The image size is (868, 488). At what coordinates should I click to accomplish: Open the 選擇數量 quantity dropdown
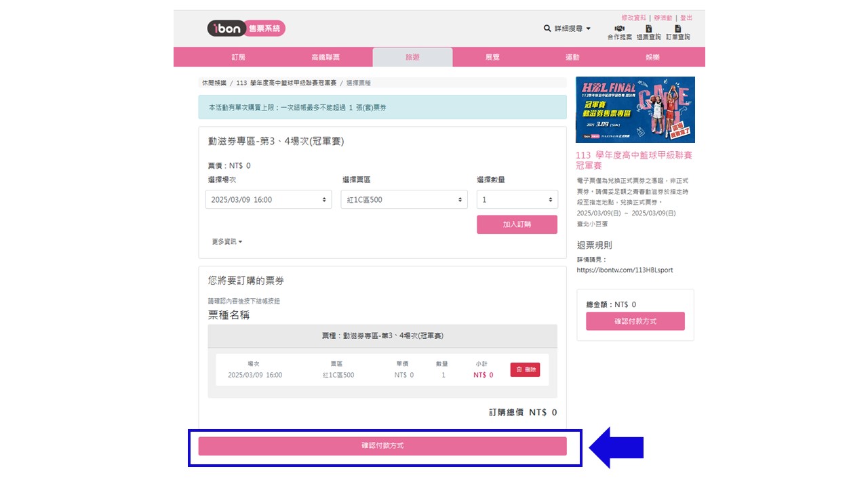pos(517,200)
